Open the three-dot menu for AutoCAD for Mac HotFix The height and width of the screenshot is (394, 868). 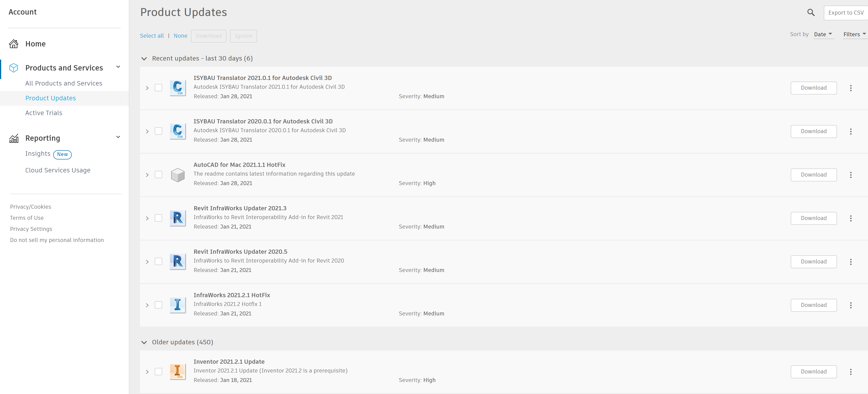click(850, 175)
